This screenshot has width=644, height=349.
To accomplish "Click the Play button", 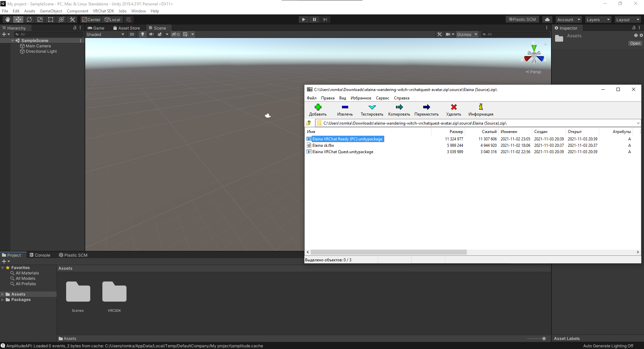I will tap(303, 19).
